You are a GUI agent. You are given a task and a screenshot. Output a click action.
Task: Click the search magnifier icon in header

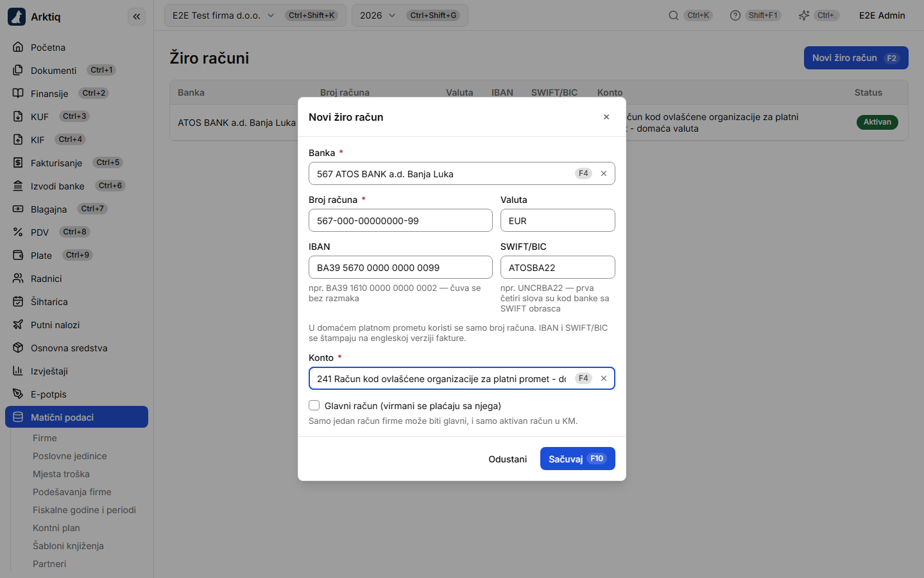pyautogui.click(x=674, y=15)
